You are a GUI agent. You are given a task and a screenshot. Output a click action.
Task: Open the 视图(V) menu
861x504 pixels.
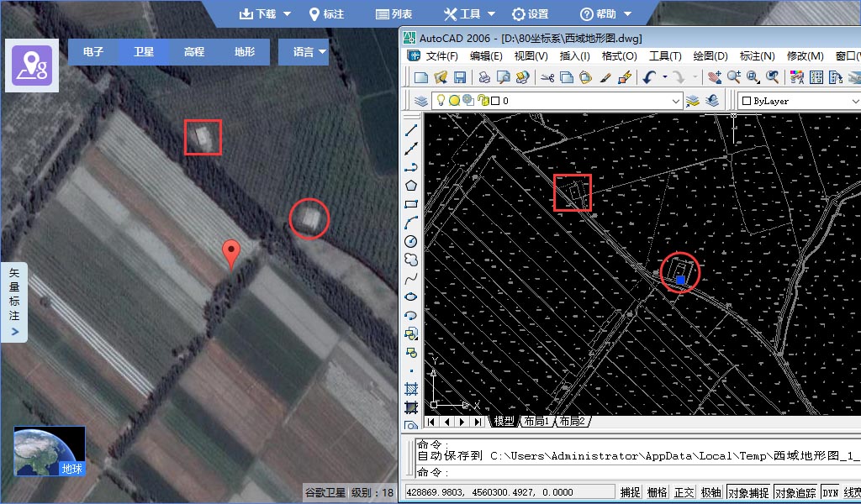(531, 56)
